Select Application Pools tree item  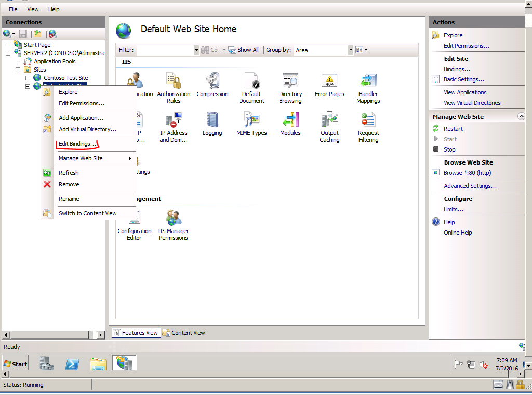(x=55, y=61)
